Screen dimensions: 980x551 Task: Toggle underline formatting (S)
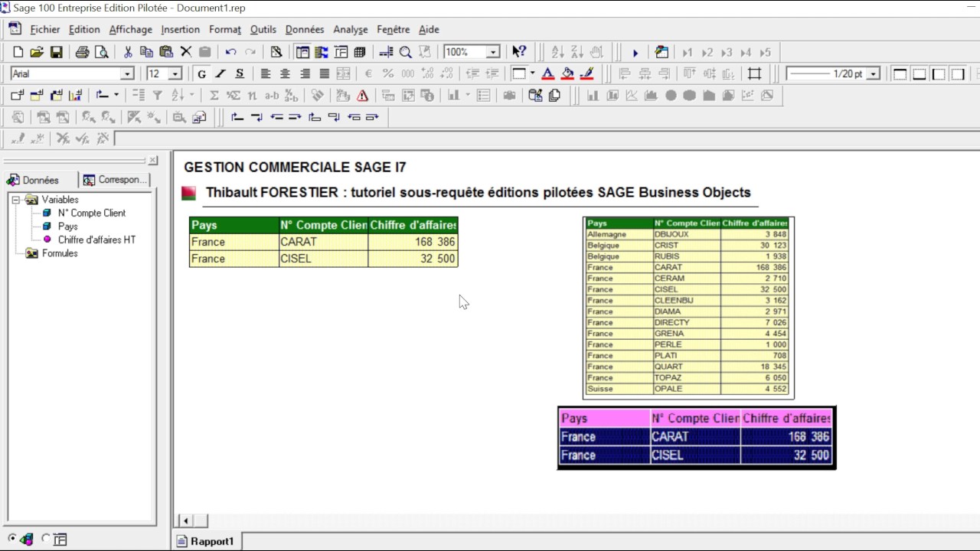tap(240, 73)
